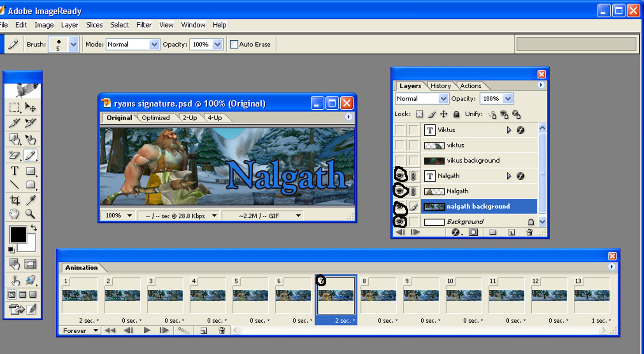644x354 pixels.
Task: Open the Layers panel Opacity dropdown
Action: point(508,99)
